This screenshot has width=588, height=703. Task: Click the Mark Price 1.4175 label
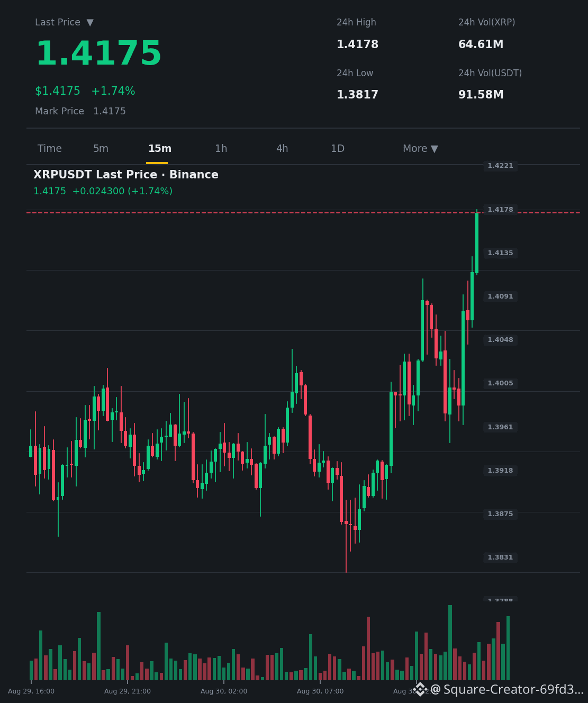pyautogui.click(x=80, y=111)
